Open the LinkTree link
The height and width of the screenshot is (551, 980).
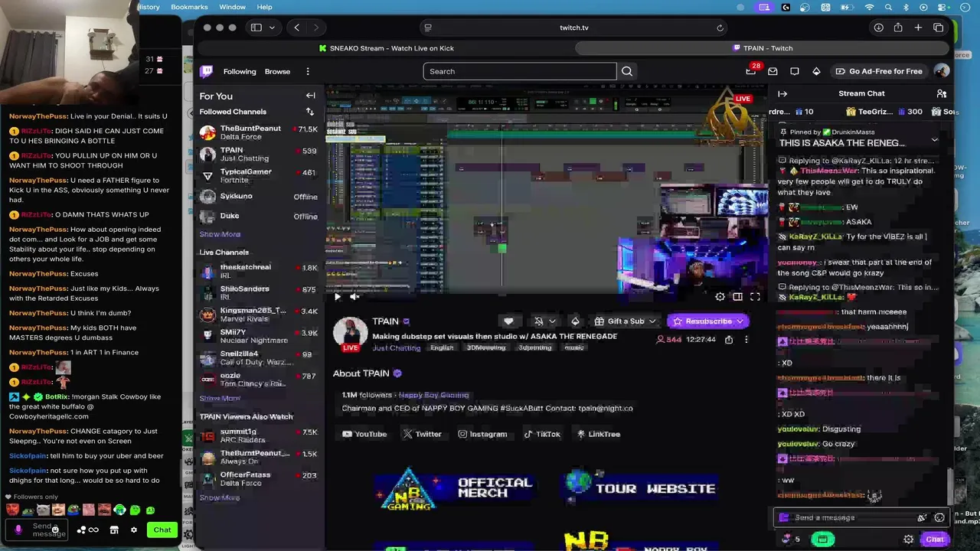tap(598, 434)
